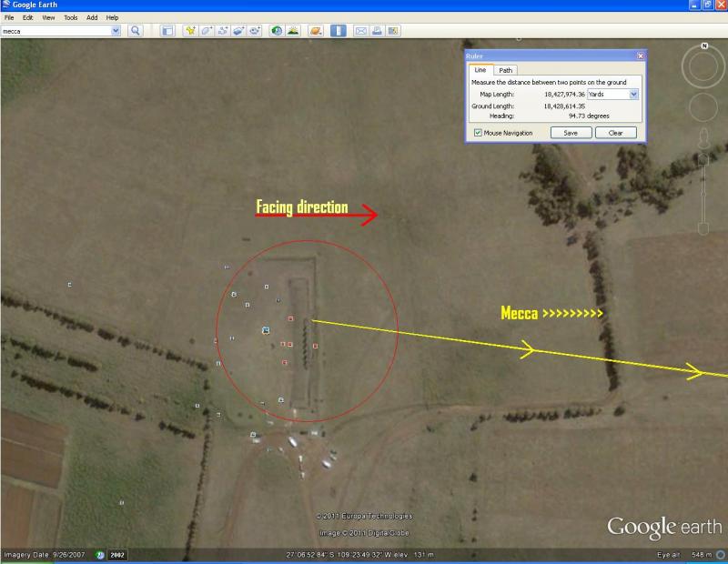Image resolution: width=728 pixels, height=564 pixels.
Task: Switch to Sky mode via the planet icon
Action: click(316, 31)
